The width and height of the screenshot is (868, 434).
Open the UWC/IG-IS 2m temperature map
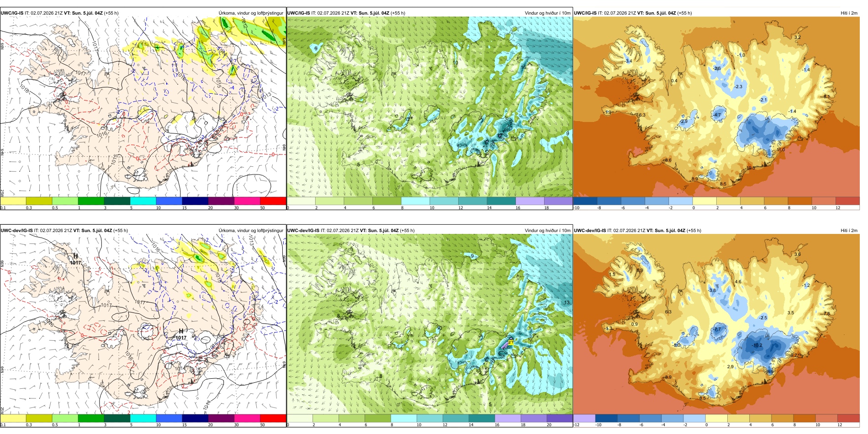pyautogui.click(x=716, y=107)
